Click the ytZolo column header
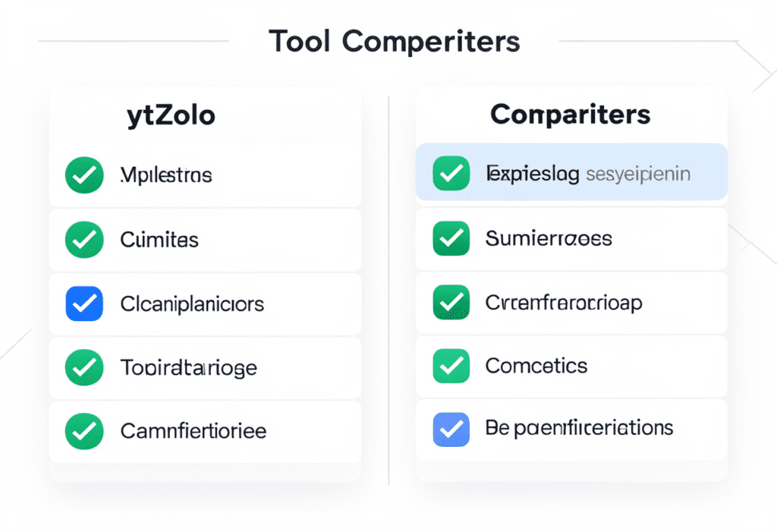The height and width of the screenshot is (532, 777). point(171,115)
